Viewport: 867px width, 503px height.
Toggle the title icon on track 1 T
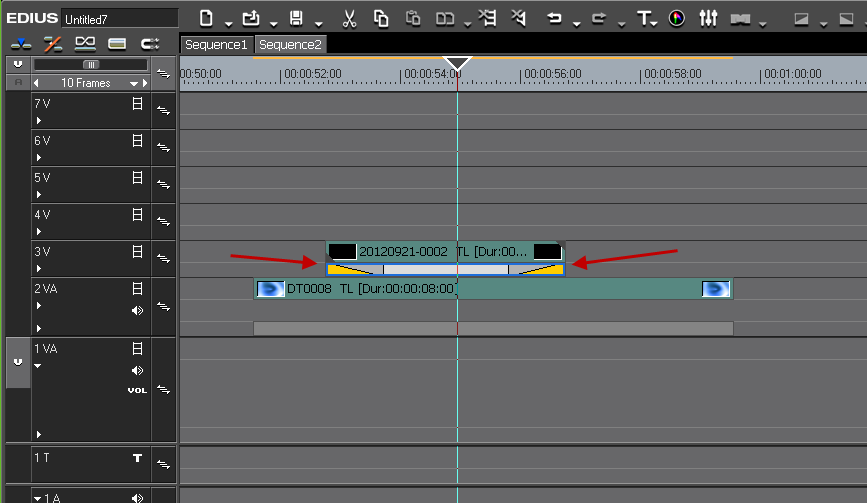click(138, 458)
